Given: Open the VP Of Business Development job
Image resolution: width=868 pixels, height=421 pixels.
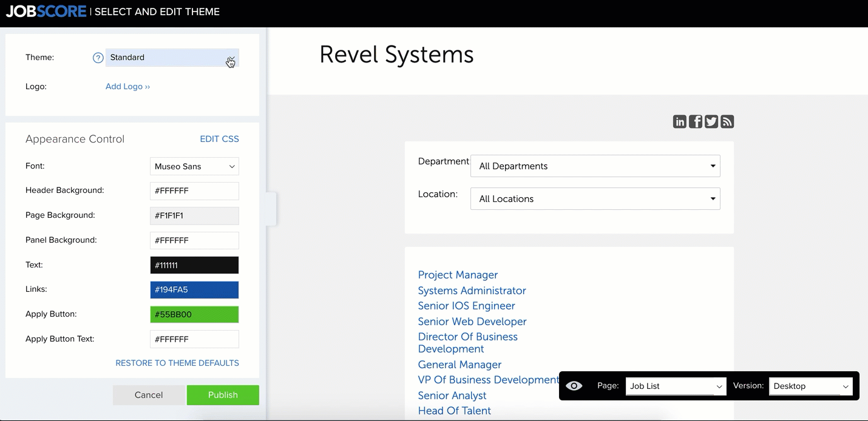Looking at the screenshot, I should [489, 380].
